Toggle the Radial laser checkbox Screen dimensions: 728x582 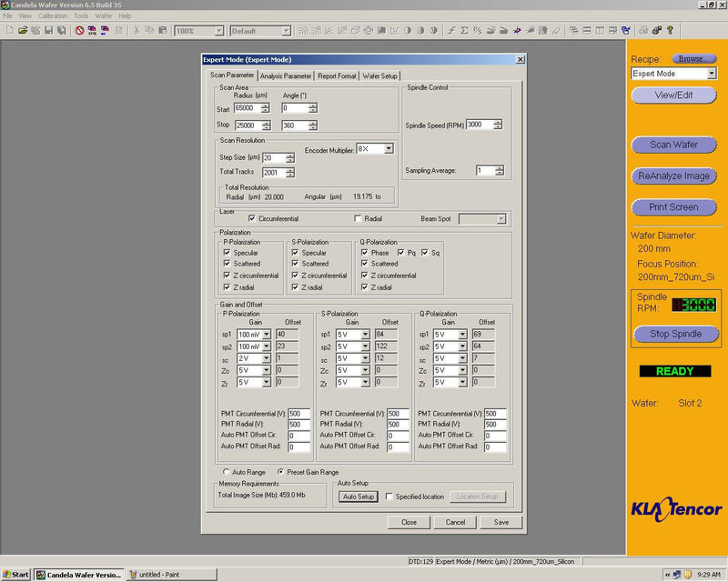point(358,219)
